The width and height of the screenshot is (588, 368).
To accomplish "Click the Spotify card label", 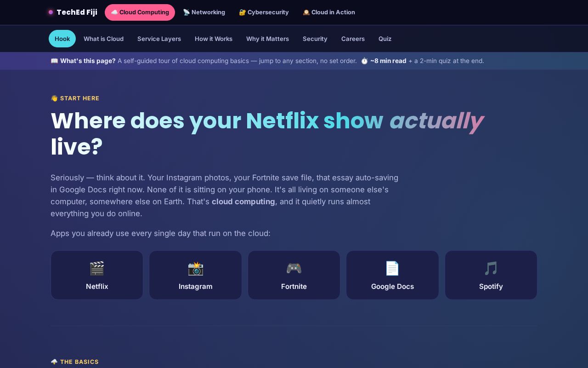I will (491, 286).
